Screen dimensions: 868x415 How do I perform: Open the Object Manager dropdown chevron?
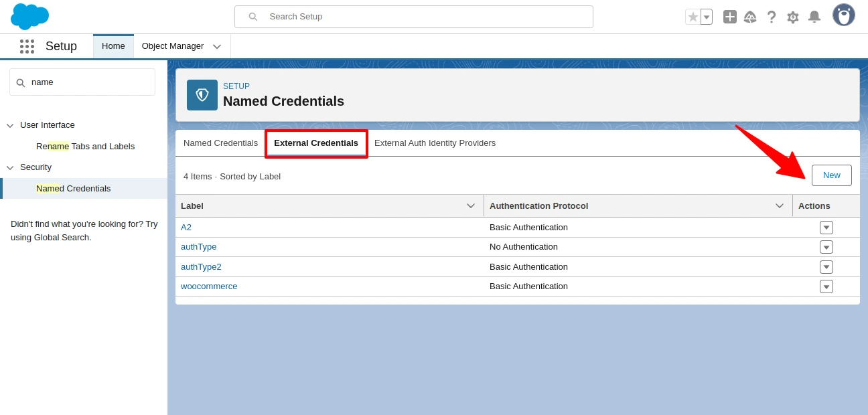coord(216,46)
